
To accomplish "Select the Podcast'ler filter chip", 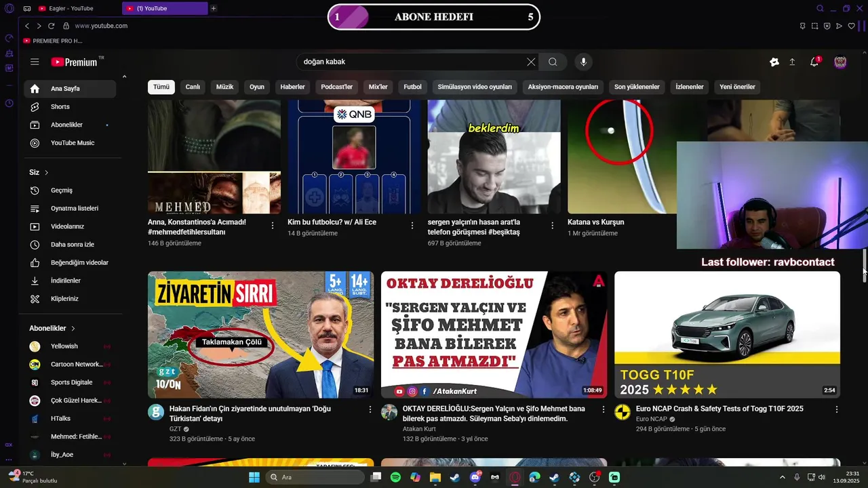I will point(337,87).
